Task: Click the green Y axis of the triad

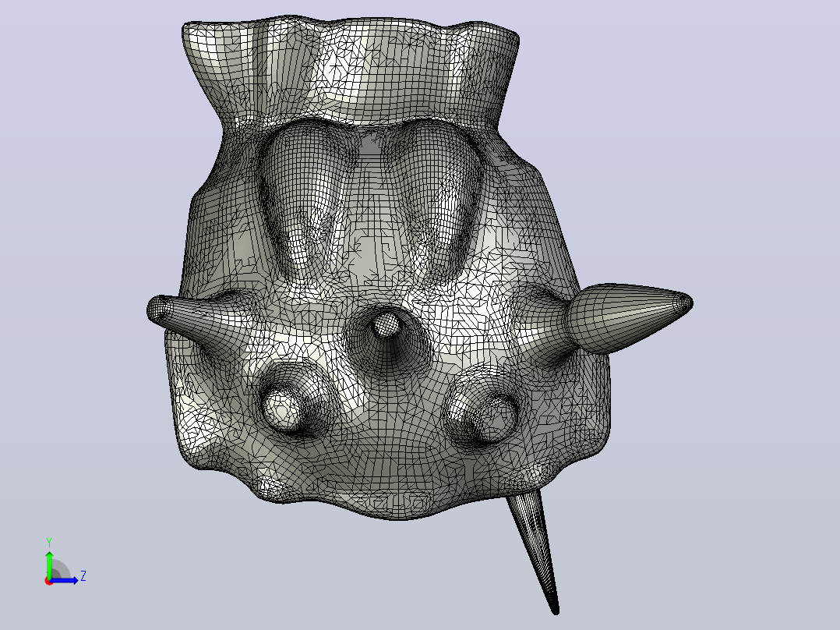Action: [x=49, y=564]
